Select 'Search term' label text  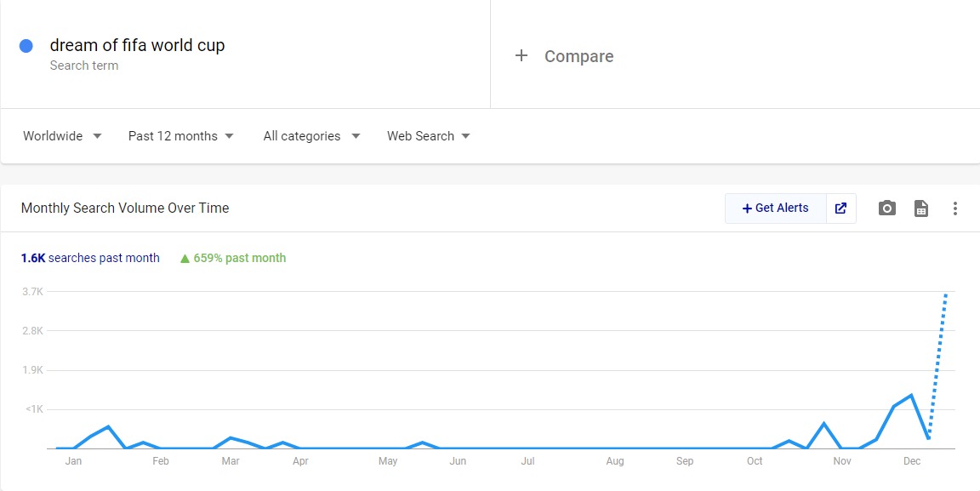pos(83,65)
